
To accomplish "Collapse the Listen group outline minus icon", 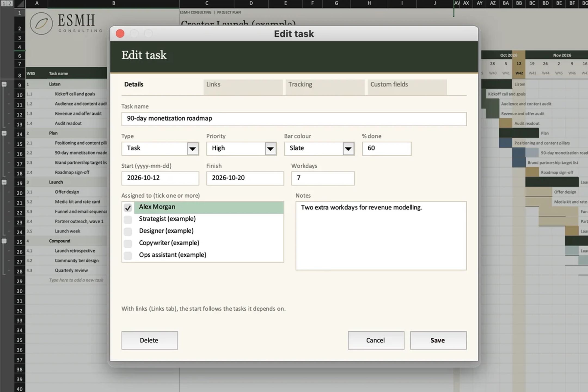I will click(x=4, y=84).
